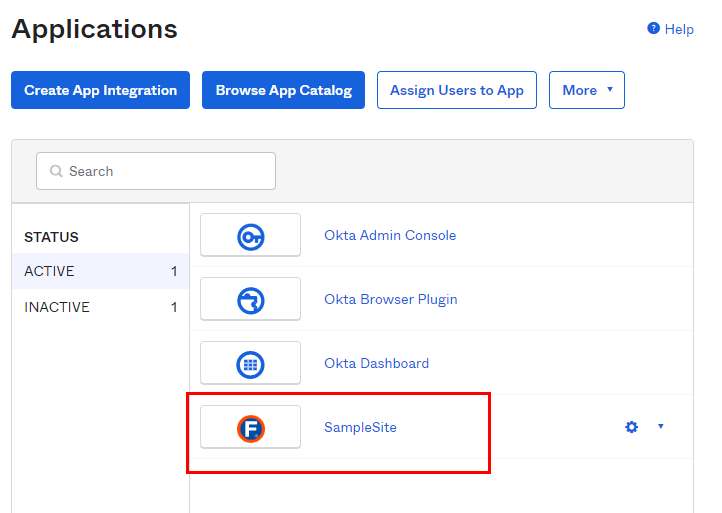The width and height of the screenshot is (722, 513).
Task: Click the SampleSite F logo icon
Action: (x=250, y=429)
